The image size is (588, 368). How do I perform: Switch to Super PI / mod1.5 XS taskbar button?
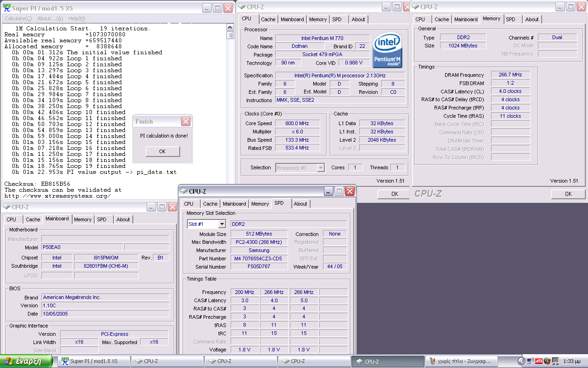tap(94, 361)
